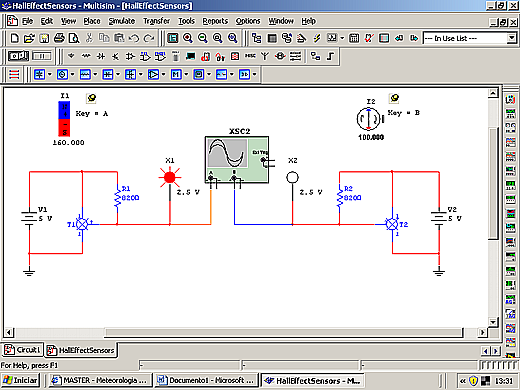This screenshot has height=390, width=520.
Task: Switch to the Circuit1 tab
Action: point(23,350)
